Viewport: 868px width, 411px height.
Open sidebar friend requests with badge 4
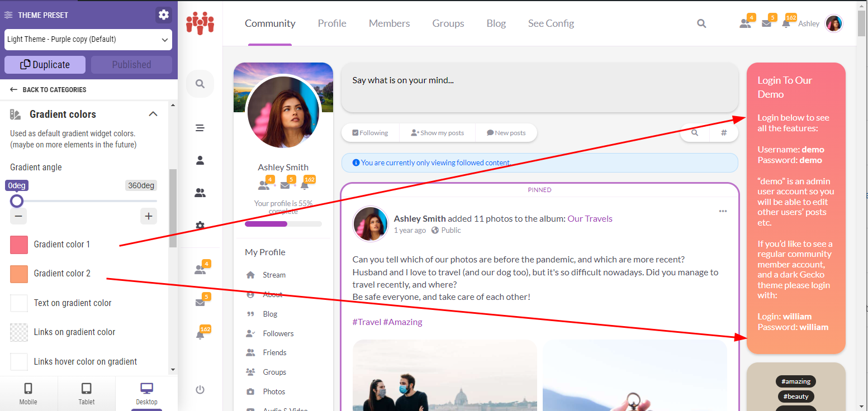(200, 269)
